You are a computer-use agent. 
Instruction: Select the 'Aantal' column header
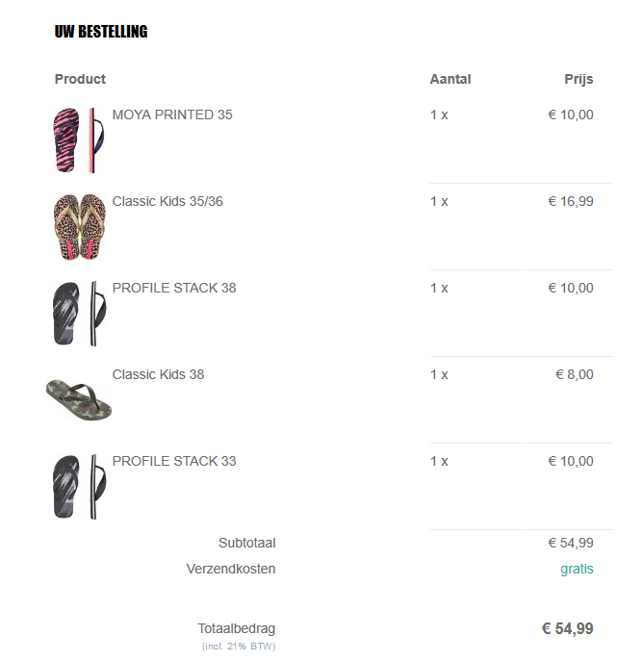(450, 79)
